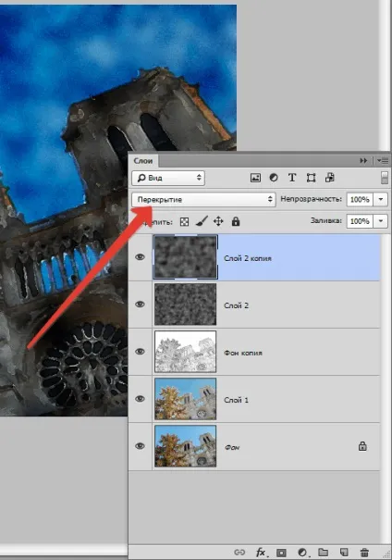Lock image pixels brush icon
The image size is (392, 560).
(x=202, y=221)
